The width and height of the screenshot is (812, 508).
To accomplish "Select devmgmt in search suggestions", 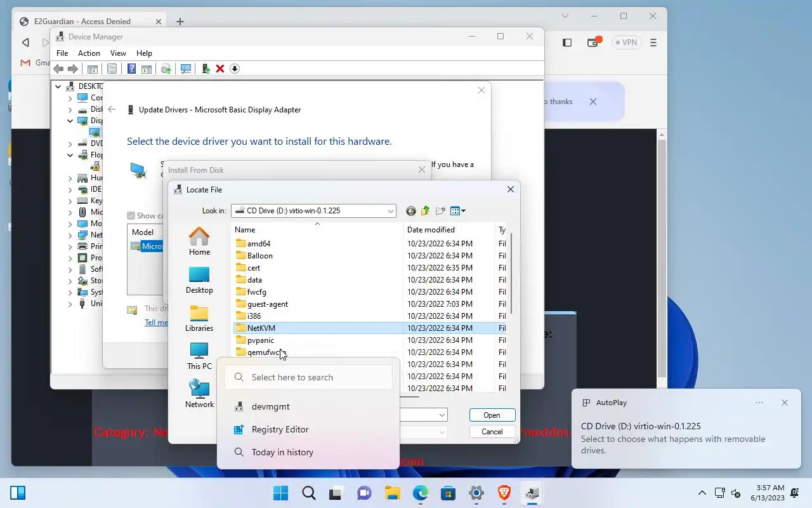I will pos(308,406).
